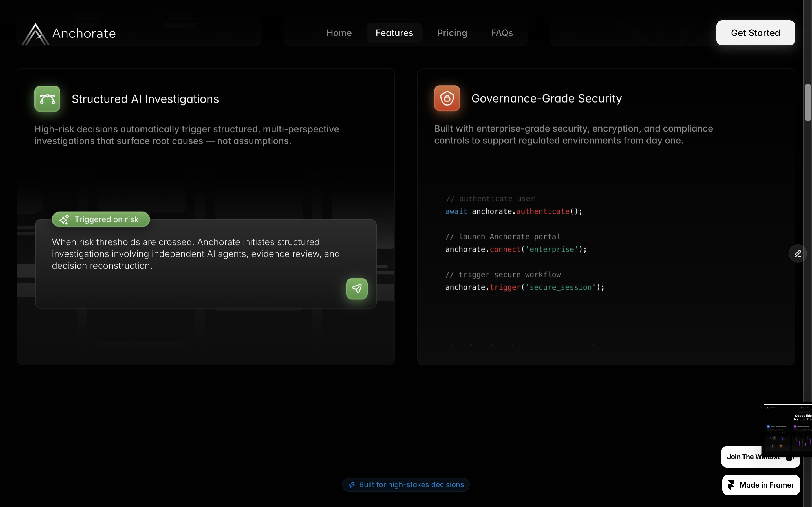Image resolution: width=812 pixels, height=507 pixels.
Task: Click the orange Governance-Grade Security shield icon
Action: click(x=447, y=98)
